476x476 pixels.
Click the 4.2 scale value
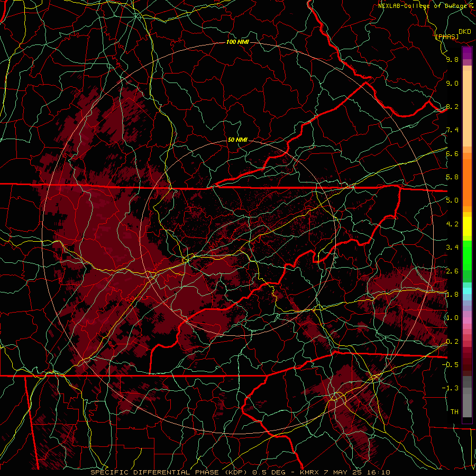tap(452, 224)
